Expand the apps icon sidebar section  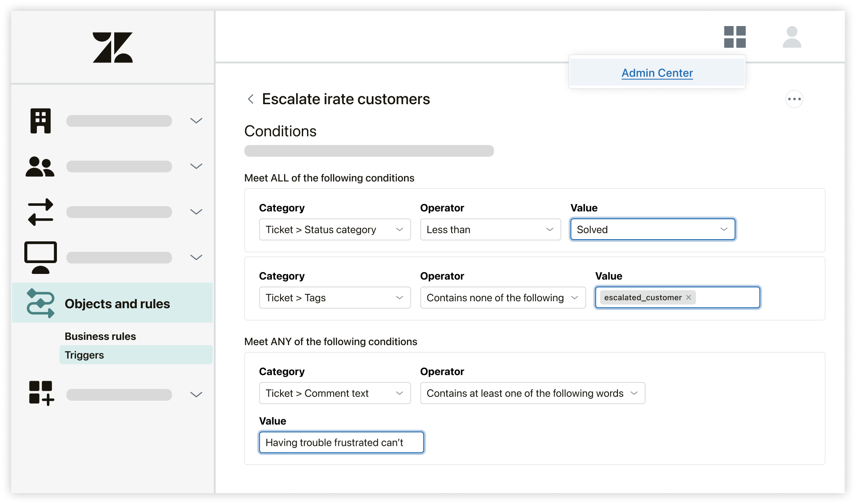[x=196, y=395]
